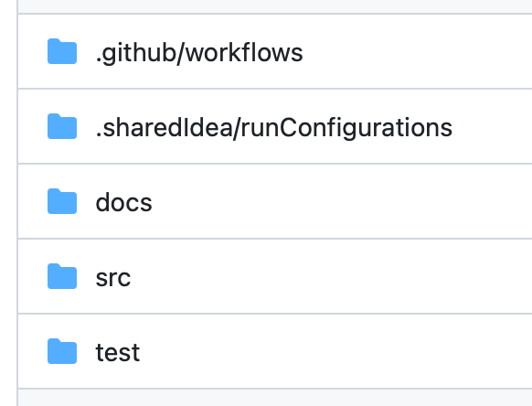Click the folder icon beside .github/workflows
The image size is (532, 406).
pyautogui.click(x=62, y=51)
